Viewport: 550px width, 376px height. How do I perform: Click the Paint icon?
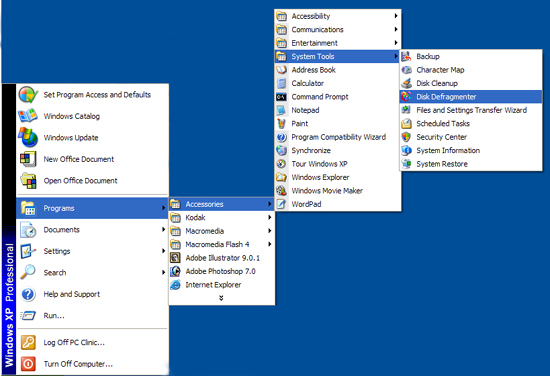point(281,123)
